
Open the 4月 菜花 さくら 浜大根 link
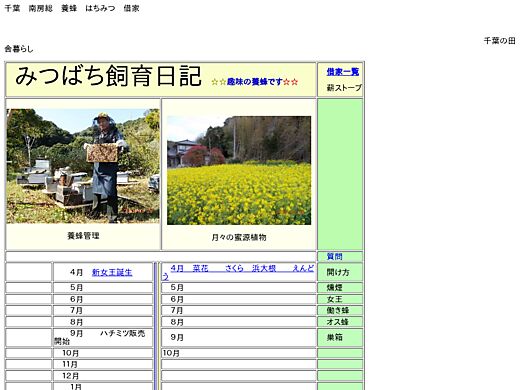point(239,272)
